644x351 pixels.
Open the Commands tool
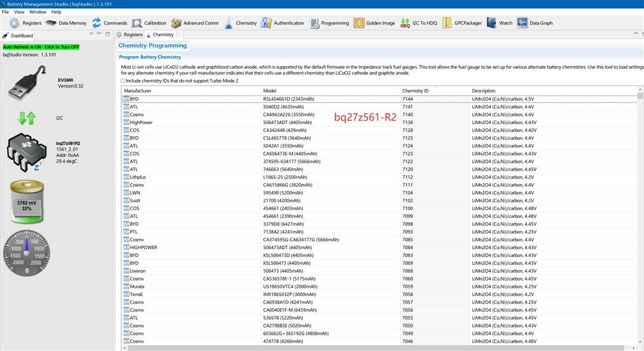click(x=109, y=23)
